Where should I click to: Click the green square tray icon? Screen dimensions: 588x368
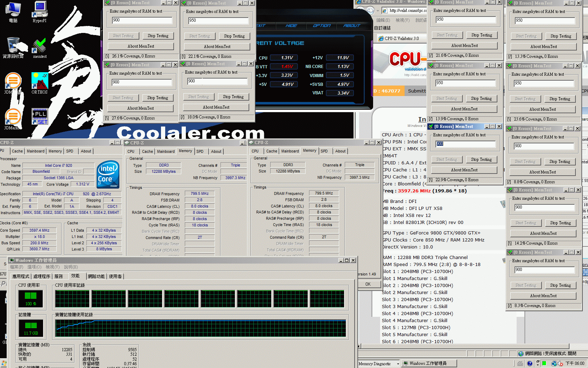coord(544,363)
